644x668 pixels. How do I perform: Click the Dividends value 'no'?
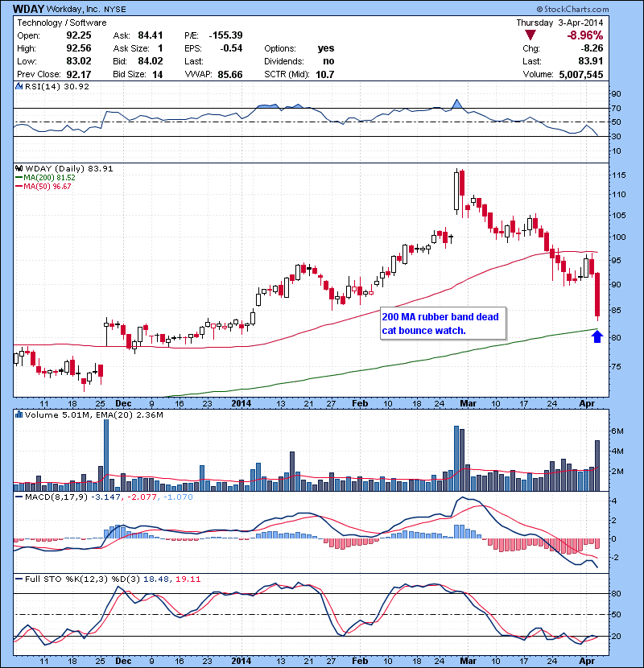(328, 61)
